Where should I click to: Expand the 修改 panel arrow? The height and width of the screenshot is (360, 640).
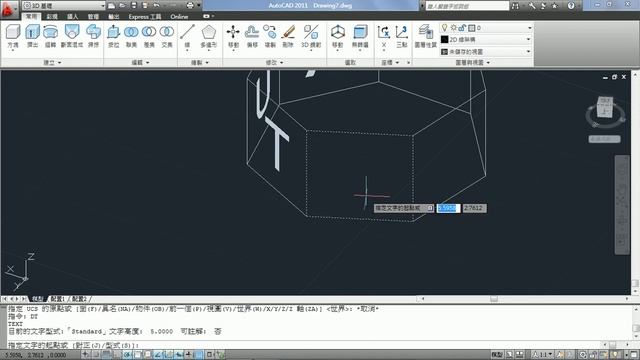pyautogui.click(x=282, y=63)
